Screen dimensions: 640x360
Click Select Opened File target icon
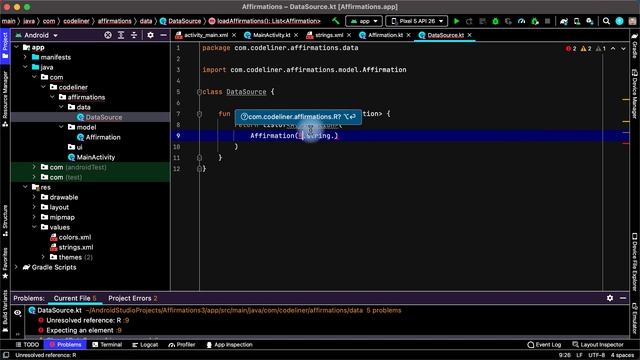(108, 35)
